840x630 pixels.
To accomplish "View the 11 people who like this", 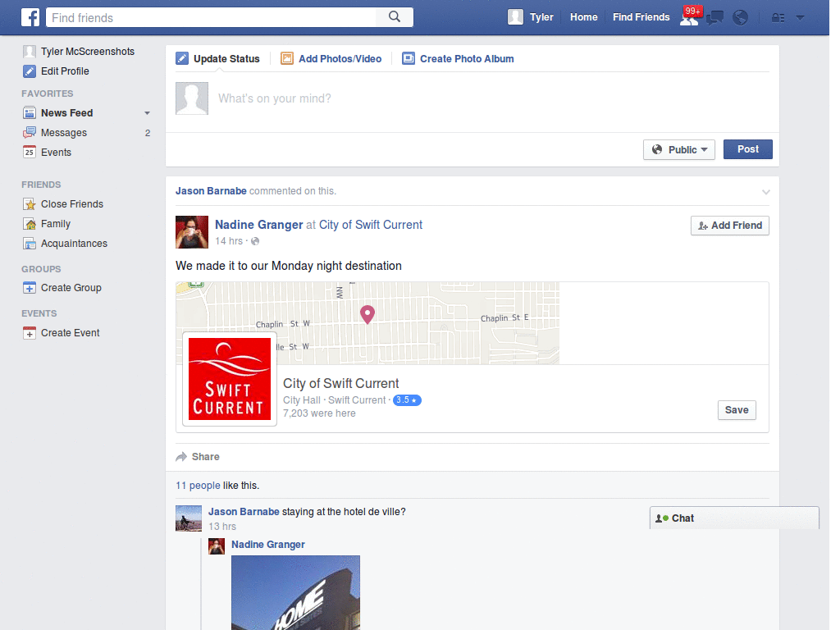I will point(198,486).
